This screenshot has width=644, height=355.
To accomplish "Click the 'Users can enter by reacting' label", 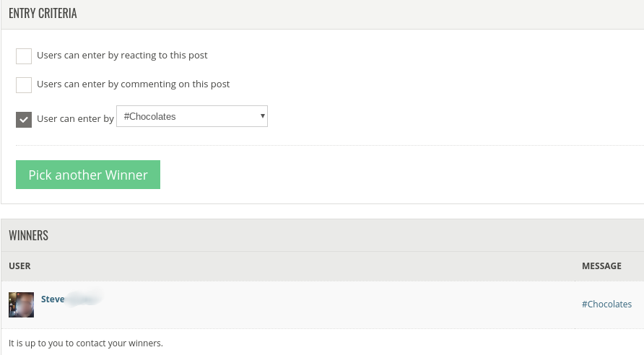I will (x=122, y=56).
